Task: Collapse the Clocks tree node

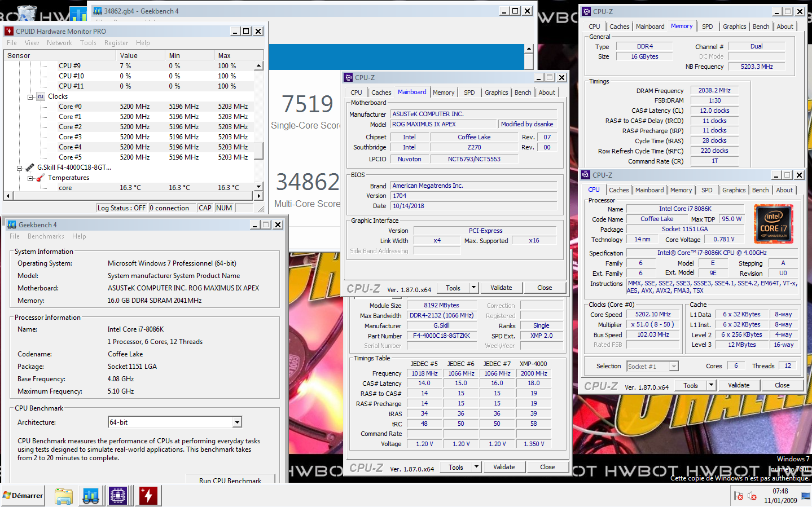Action: click(30, 97)
